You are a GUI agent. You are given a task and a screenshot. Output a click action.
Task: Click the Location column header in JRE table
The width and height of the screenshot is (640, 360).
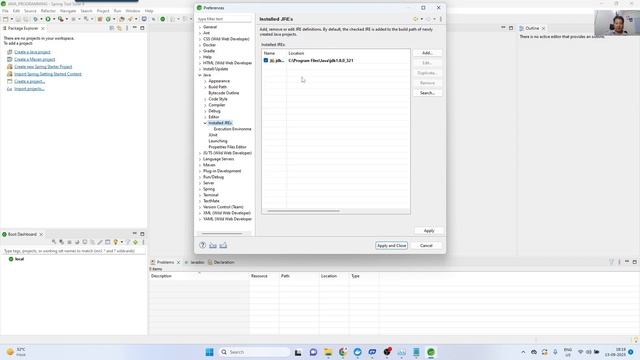(296, 53)
